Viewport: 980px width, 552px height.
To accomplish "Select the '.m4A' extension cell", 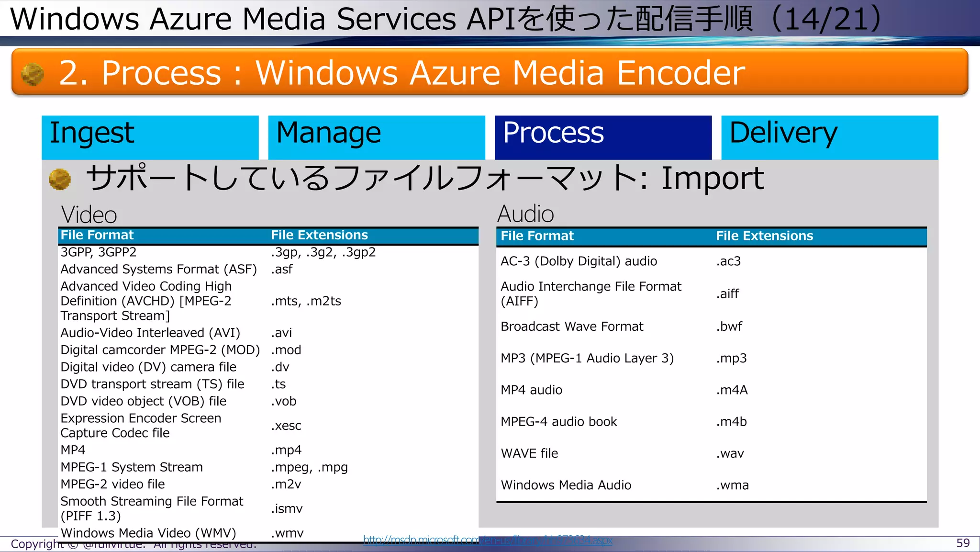I will tap(732, 390).
